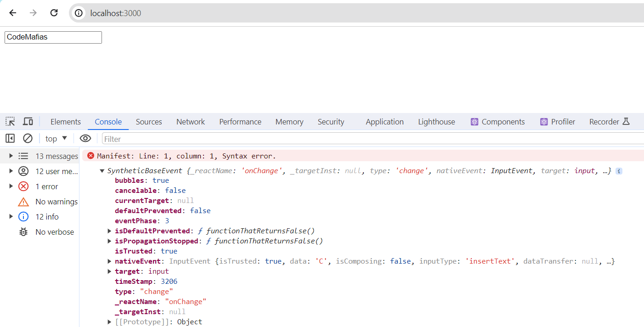Open the React Profiler tab
The width and height of the screenshot is (644, 327).
pyautogui.click(x=558, y=122)
